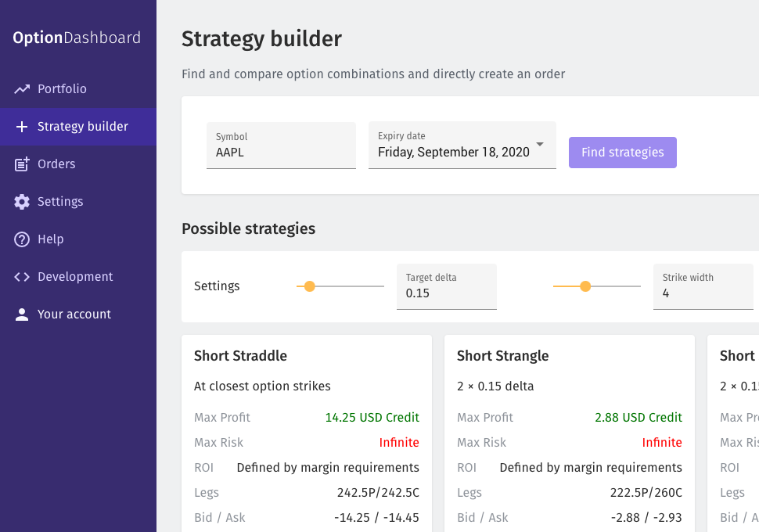Navigate to the Orders section
The height and width of the screenshot is (532, 759).
point(56,164)
